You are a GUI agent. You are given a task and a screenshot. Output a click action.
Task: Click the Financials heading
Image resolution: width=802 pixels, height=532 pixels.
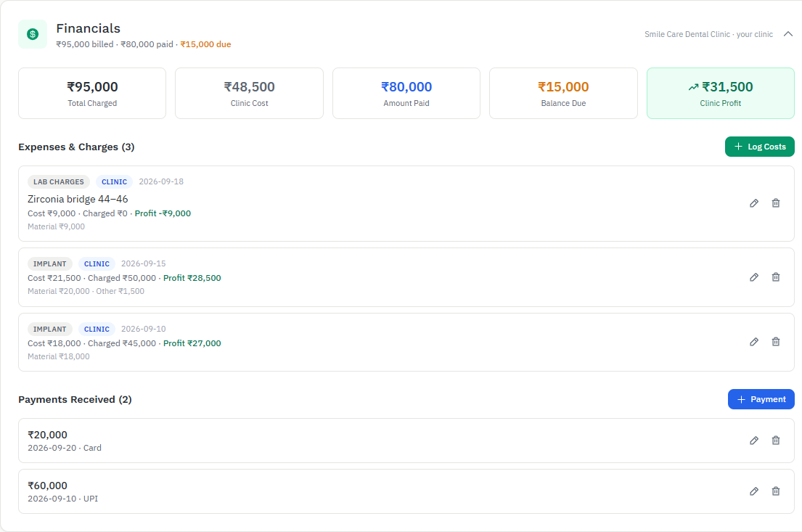[x=89, y=28]
